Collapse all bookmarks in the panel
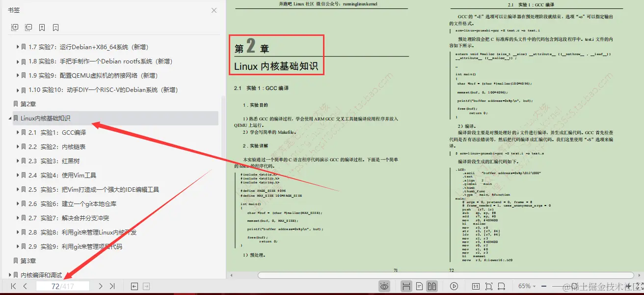This screenshot has height=295, width=644. (28, 27)
